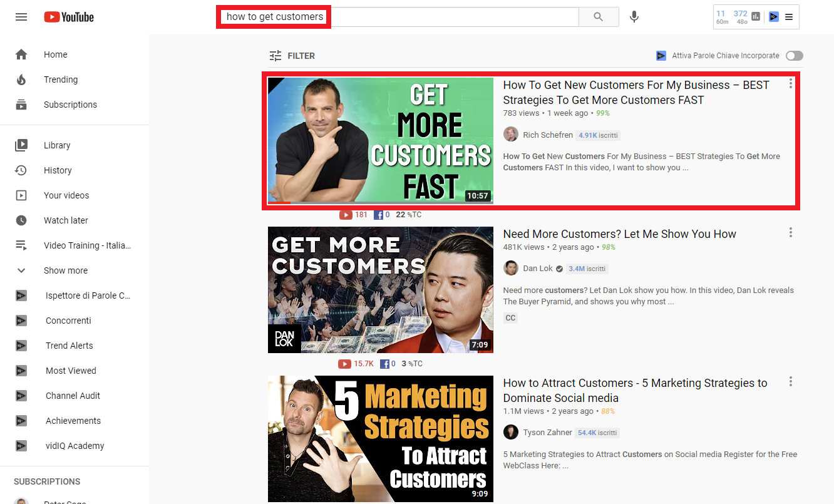Open Achievements in the sidebar

pos(75,421)
